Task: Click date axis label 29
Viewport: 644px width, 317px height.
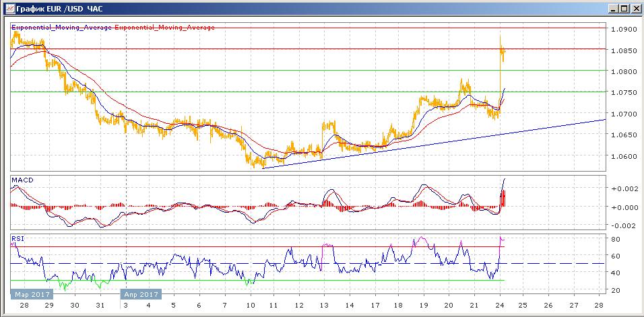Action: coord(49,306)
